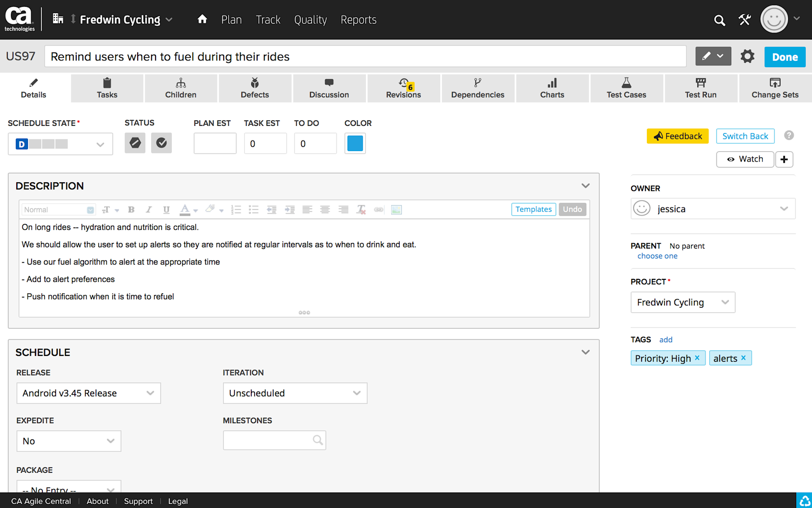The image size is (812, 508).
Task: Click the 'choose one' parent link
Action: (657, 256)
